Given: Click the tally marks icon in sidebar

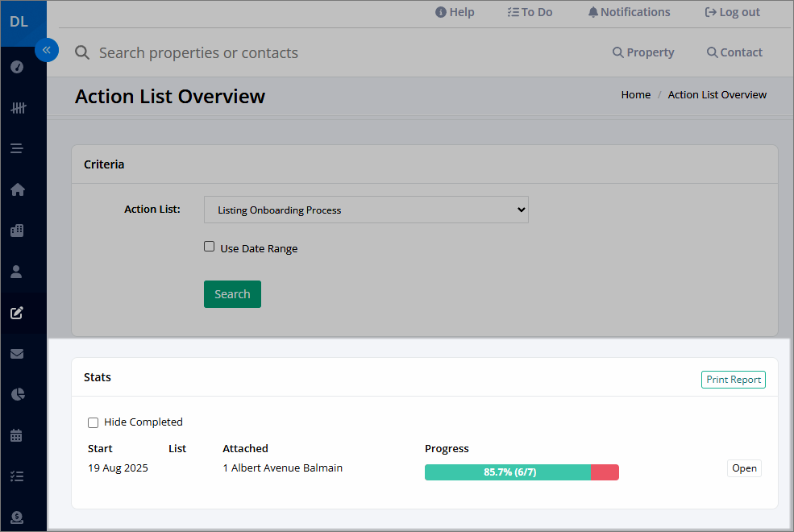Looking at the screenshot, I should point(19,108).
